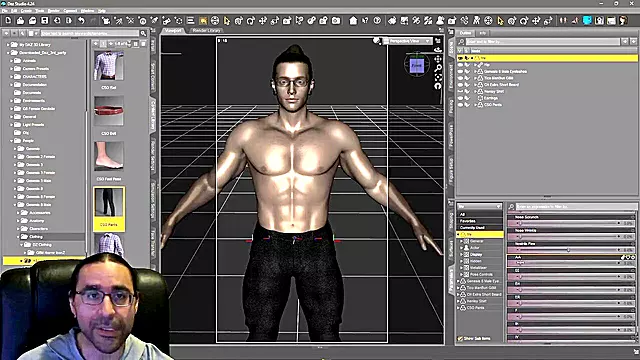This screenshot has width=640, height=360.
Task: Open the figure selection dropdown in Parameters
Action: click(479, 207)
